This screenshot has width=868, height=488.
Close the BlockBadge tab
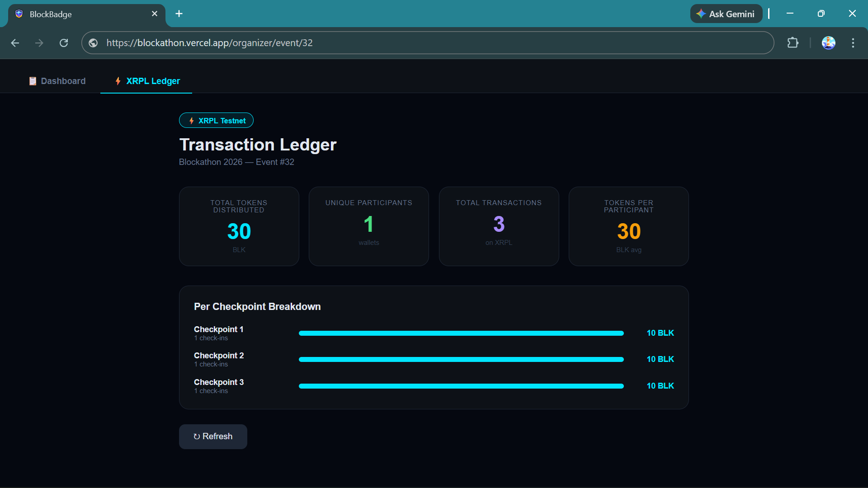155,14
